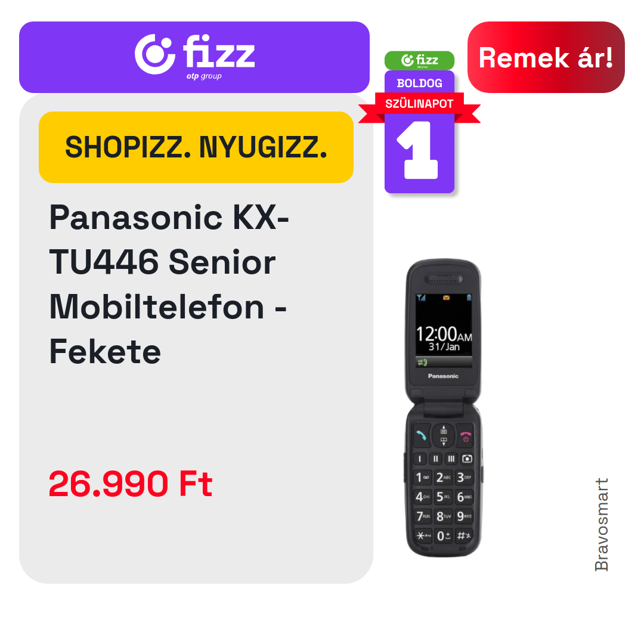Click the 26.990 Ft price

point(131,484)
